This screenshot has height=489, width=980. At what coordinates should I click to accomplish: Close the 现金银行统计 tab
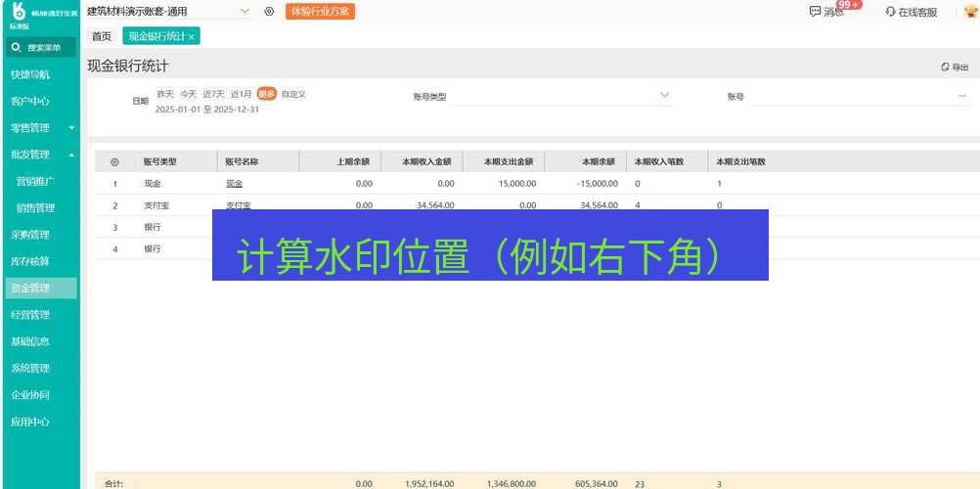click(192, 37)
